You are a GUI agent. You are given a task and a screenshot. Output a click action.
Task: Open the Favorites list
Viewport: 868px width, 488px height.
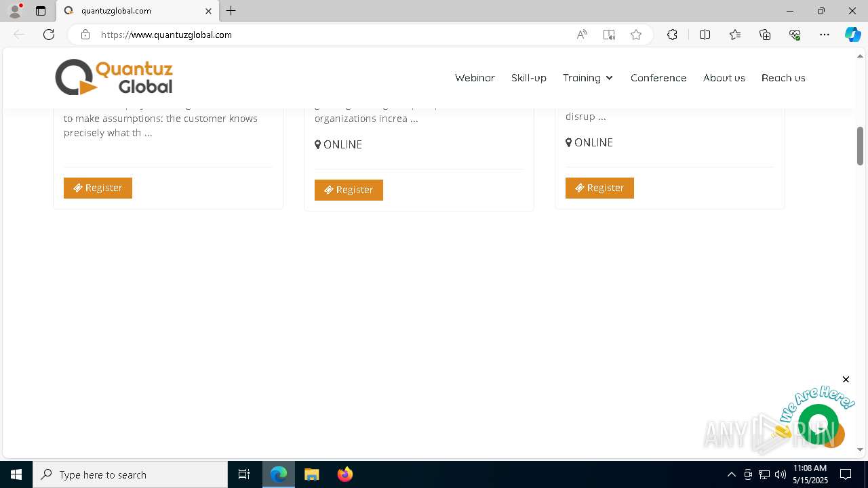(735, 35)
